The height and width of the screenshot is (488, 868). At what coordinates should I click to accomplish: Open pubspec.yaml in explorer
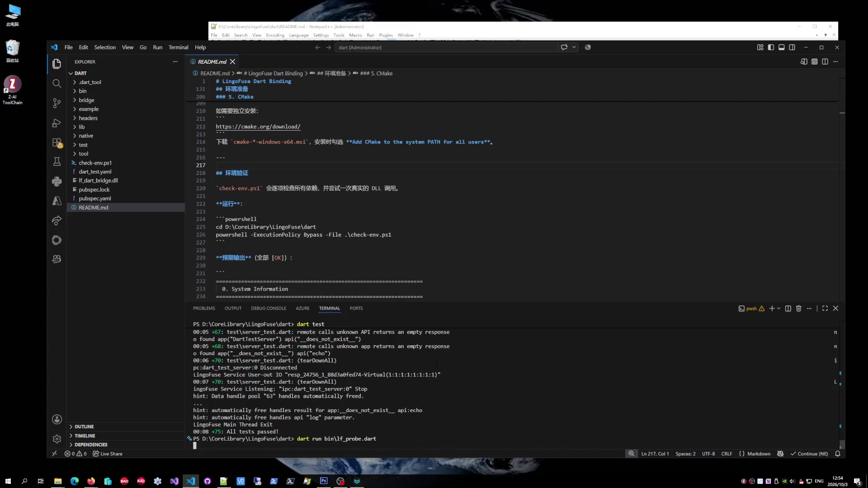click(x=94, y=198)
